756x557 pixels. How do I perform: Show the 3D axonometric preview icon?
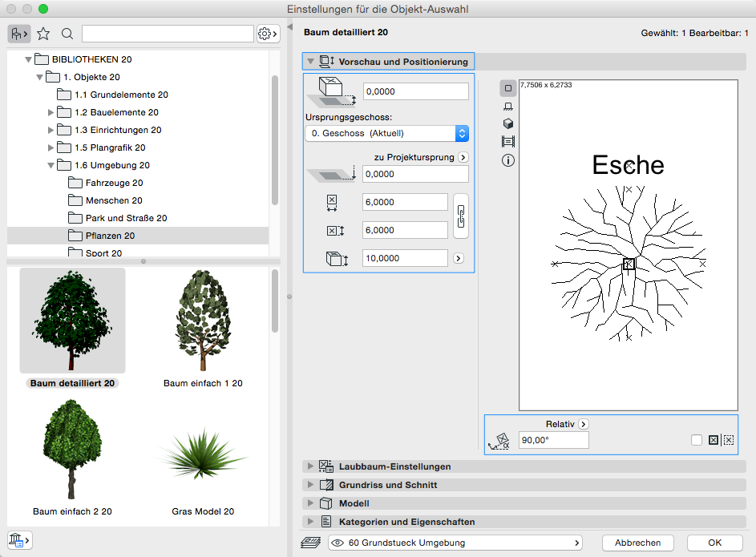click(507, 124)
